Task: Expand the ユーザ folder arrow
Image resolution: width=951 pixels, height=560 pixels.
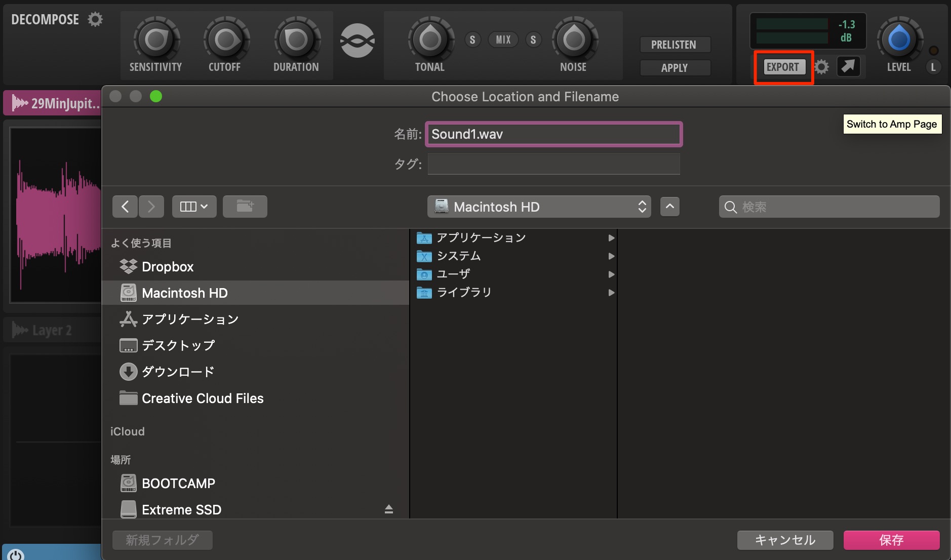Action: coord(611,274)
